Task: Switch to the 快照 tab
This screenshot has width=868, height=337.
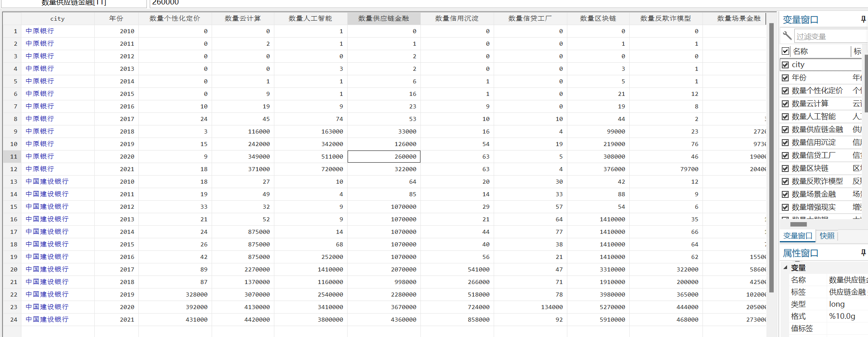Action: pyautogui.click(x=827, y=236)
